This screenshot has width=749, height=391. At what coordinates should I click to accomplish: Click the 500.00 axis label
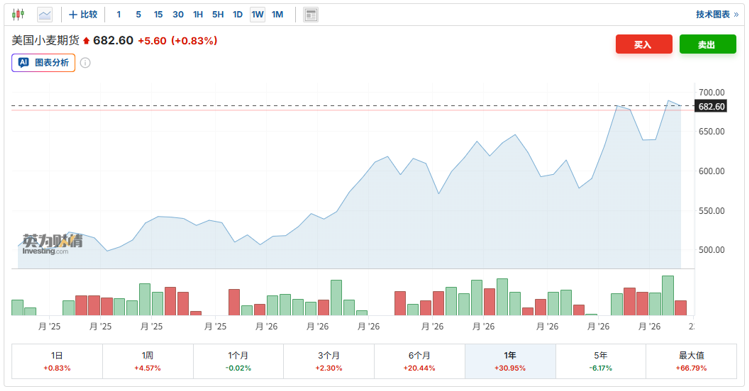711,250
